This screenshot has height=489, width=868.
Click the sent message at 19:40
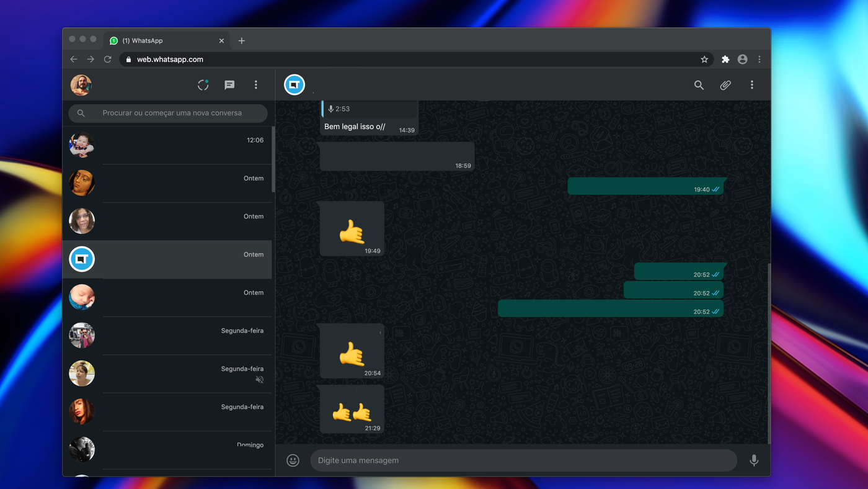(x=645, y=186)
